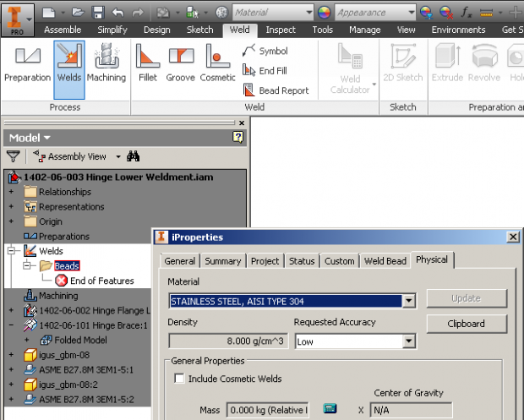This screenshot has width=524, height=420.
Task: Select the Fillet weld tool
Action: point(147,63)
